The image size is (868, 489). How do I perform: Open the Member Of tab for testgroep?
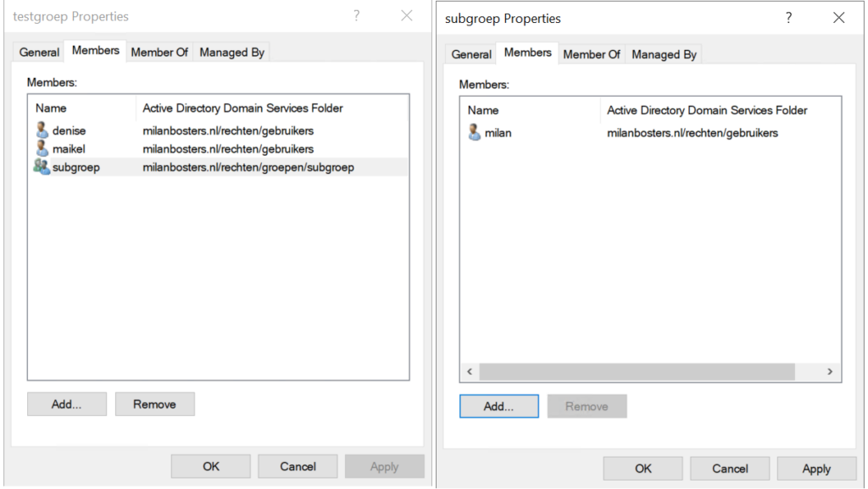point(159,52)
